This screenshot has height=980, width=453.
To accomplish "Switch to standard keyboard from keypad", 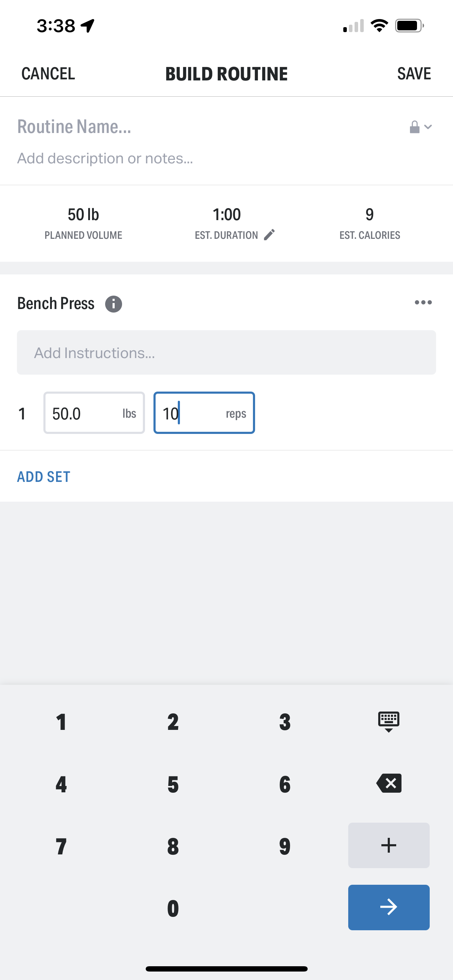I will tap(388, 721).
